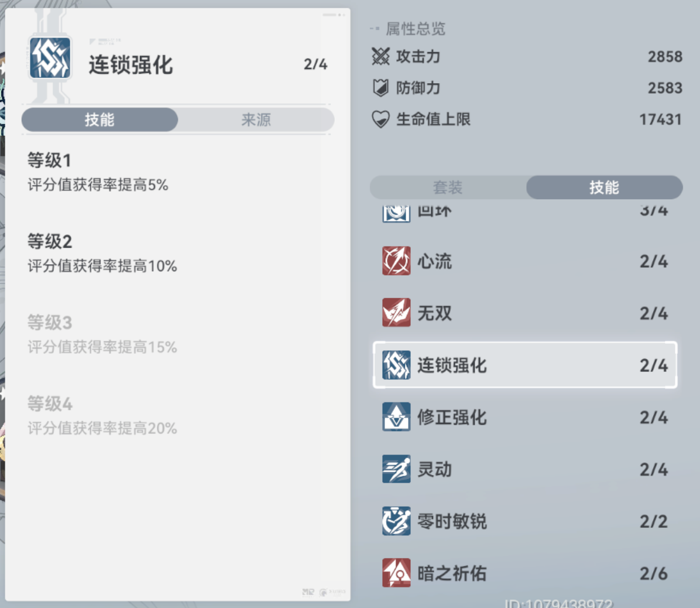This screenshot has width=700, height=608.
Task: Click the 修正强化 skill icon
Action: tap(396, 417)
